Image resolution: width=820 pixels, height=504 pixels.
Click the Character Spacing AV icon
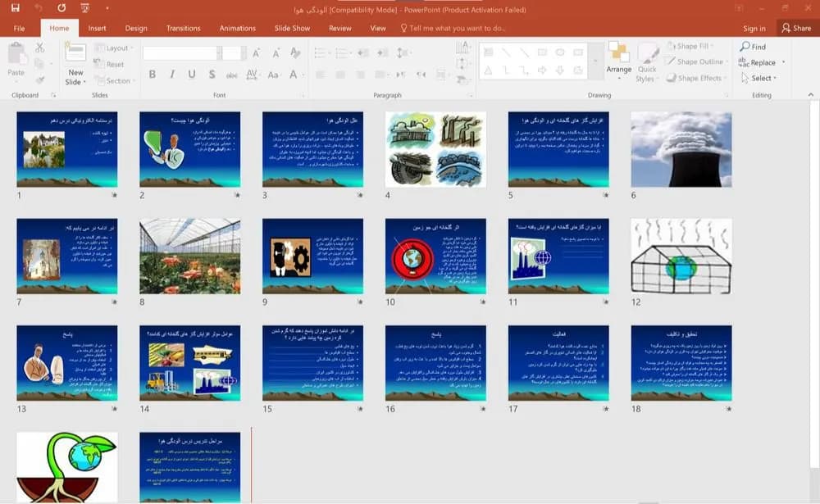[x=252, y=75]
